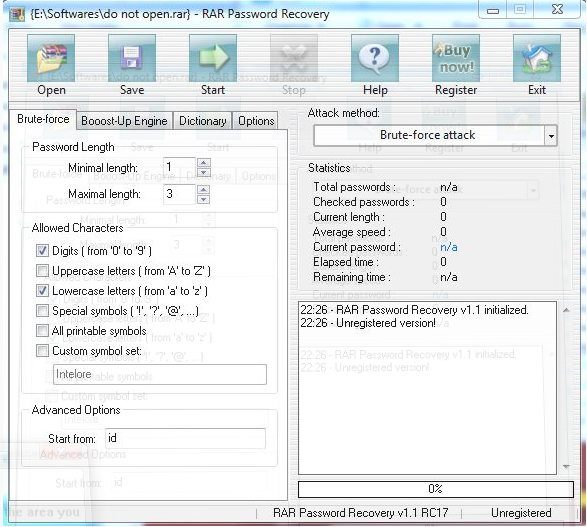Check All printable symbols option
This screenshot has width=587, height=527.
42,330
